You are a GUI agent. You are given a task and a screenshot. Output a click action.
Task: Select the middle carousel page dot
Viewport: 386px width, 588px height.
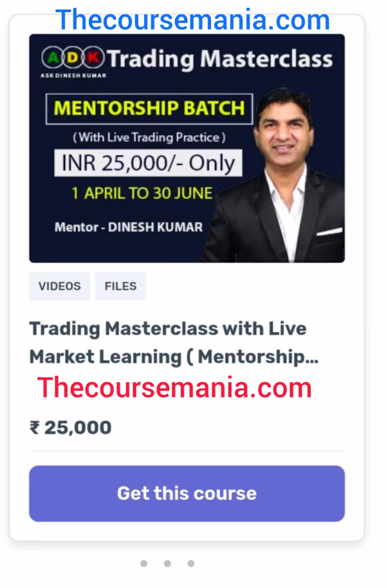click(167, 564)
